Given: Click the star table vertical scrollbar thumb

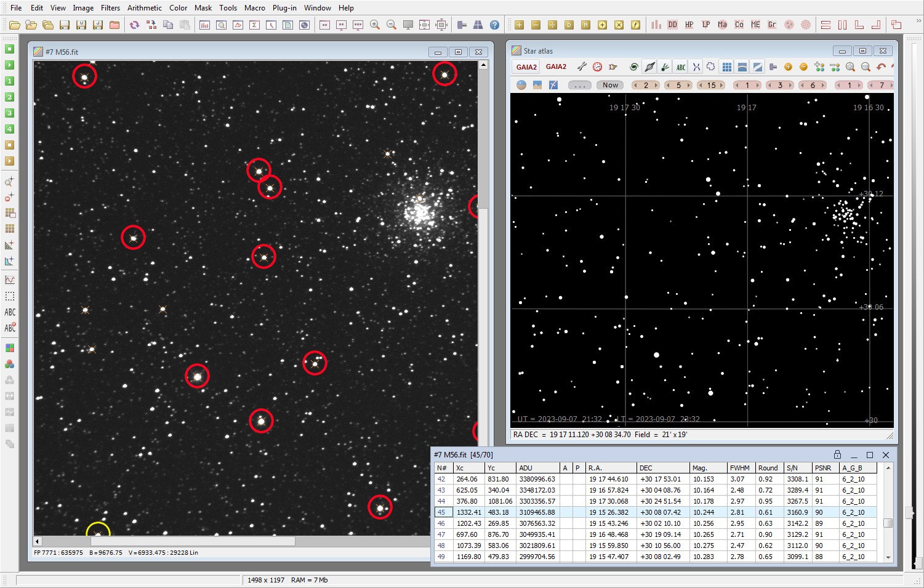Looking at the screenshot, I should click(x=888, y=523).
